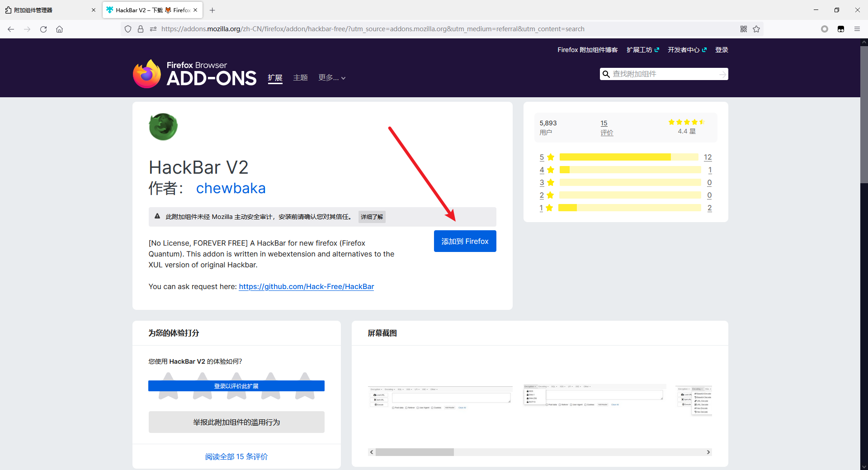
Task: Click the round extension icon in toolbar
Action: tap(825, 29)
